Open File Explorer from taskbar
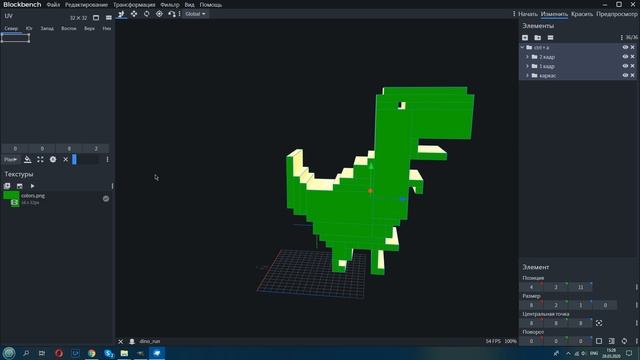640x360 pixels. click(124, 353)
